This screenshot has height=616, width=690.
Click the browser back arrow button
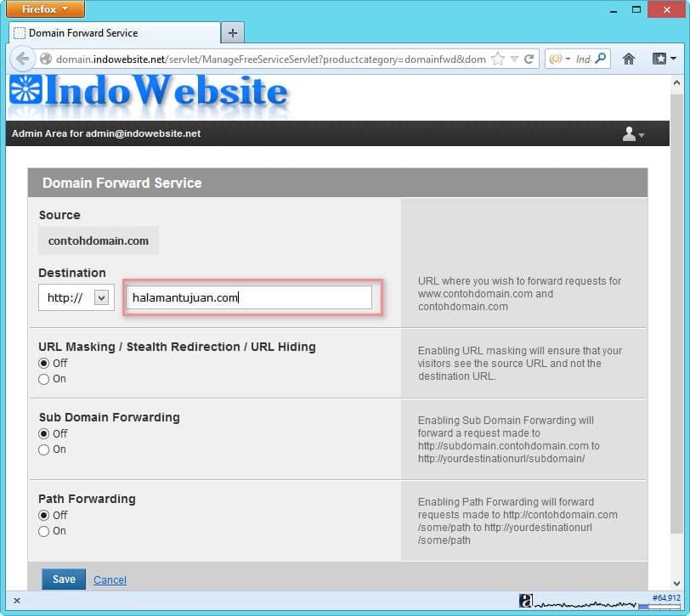pyautogui.click(x=23, y=59)
